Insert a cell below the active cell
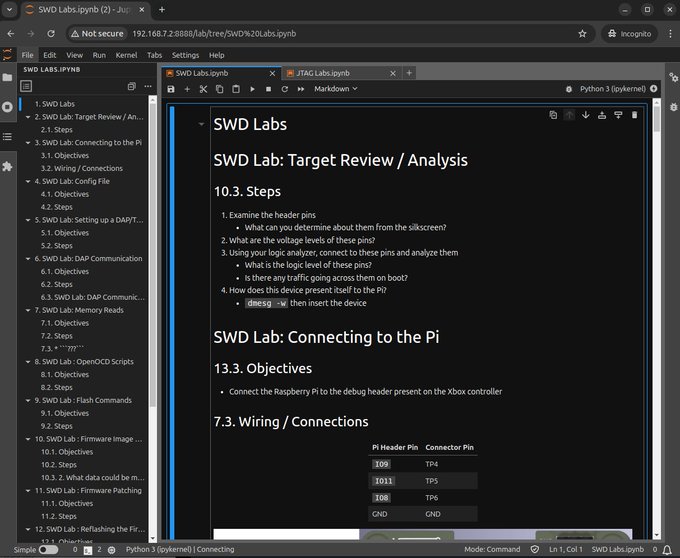This screenshot has width=680, height=558. point(618,115)
